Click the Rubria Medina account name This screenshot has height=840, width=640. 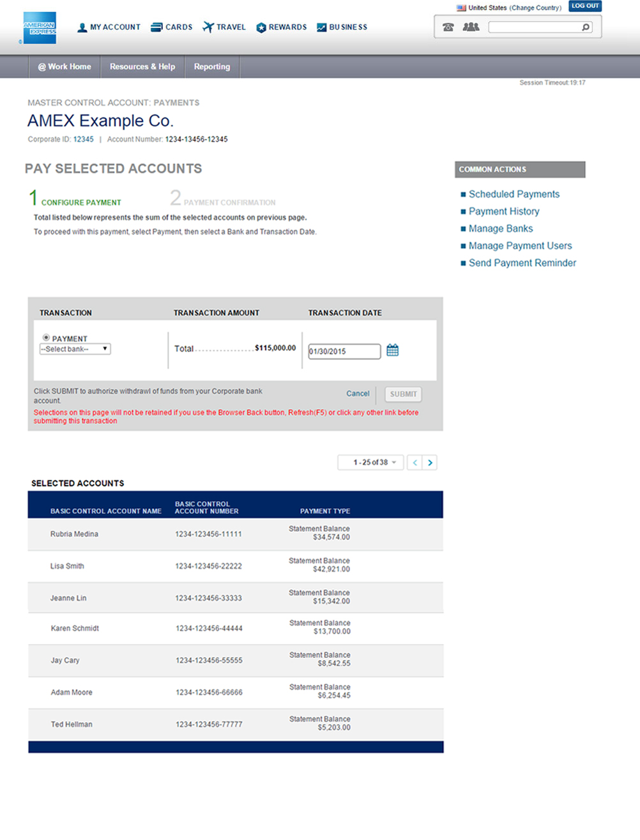click(74, 534)
